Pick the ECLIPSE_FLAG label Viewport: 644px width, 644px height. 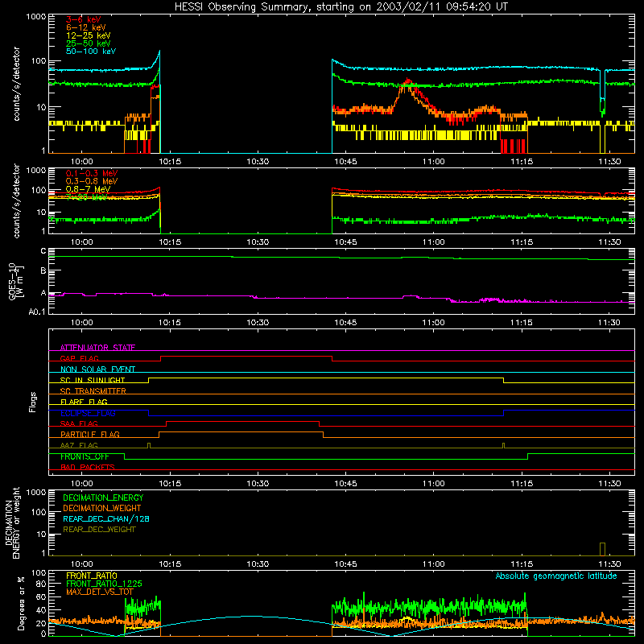88,413
